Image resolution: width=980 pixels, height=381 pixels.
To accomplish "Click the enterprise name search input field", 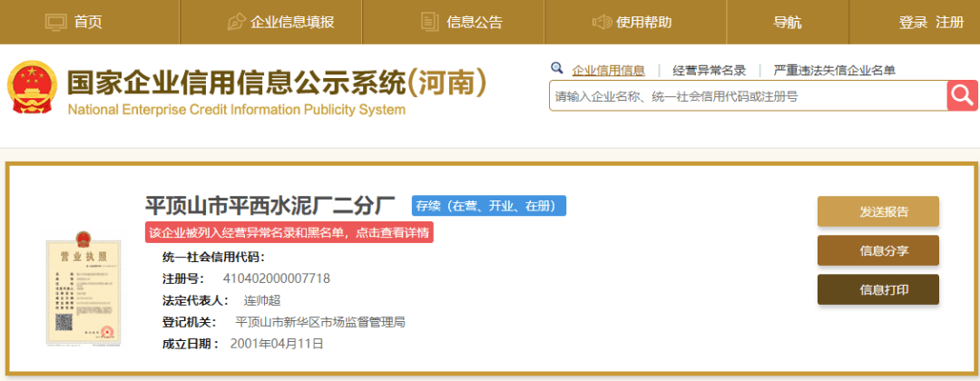I will (746, 95).
